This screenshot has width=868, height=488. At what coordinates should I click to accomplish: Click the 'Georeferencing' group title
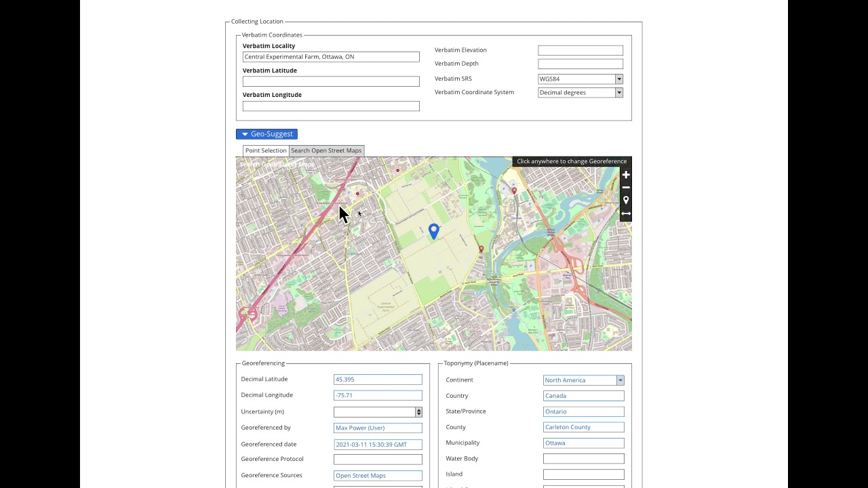[263, 363]
